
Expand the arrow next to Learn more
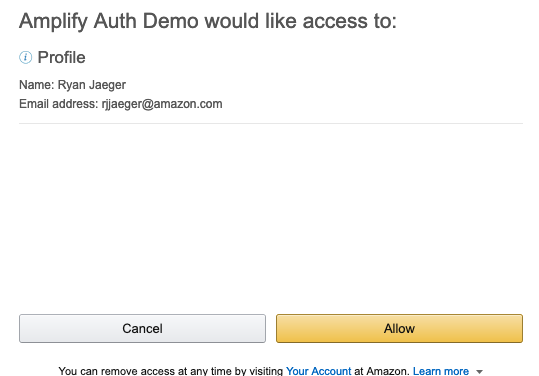(479, 372)
